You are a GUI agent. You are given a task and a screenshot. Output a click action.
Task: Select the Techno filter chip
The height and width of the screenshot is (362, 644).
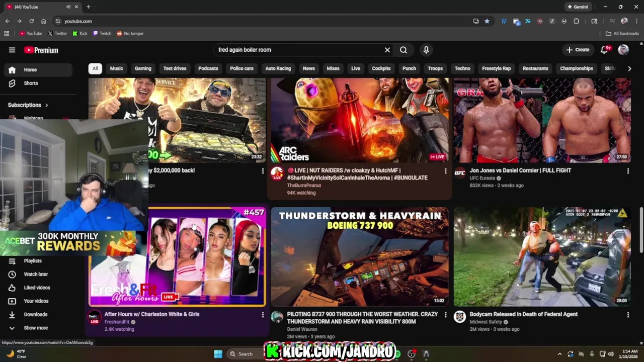(x=462, y=68)
